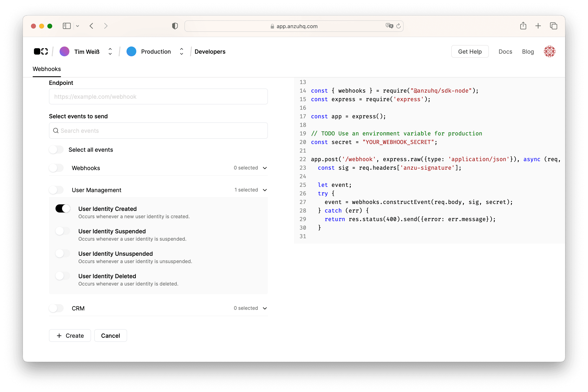Open the Tim Weiß account avatar
This screenshot has width=588, height=392.
pos(64,52)
